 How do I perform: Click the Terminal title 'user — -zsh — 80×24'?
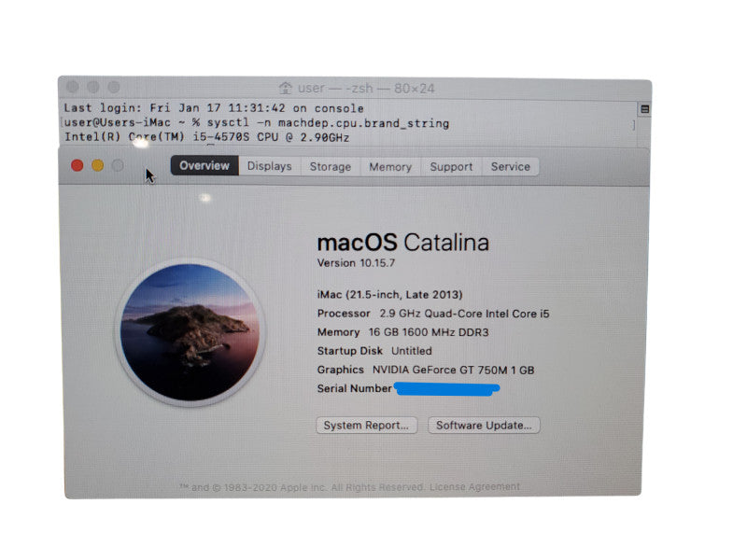pyautogui.click(x=366, y=89)
